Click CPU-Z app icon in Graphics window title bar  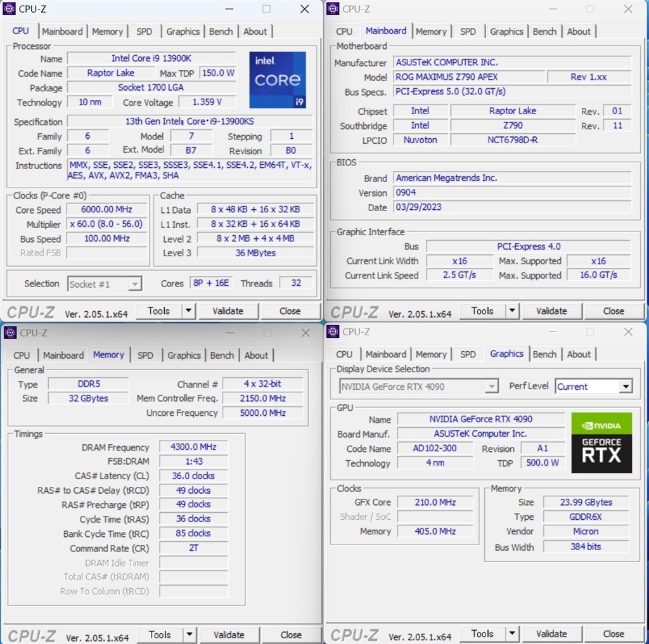[x=332, y=332]
